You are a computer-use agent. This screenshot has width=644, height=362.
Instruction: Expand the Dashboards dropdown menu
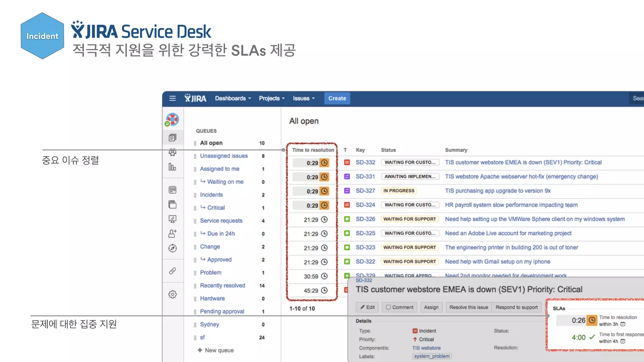click(x=233, y=98)
